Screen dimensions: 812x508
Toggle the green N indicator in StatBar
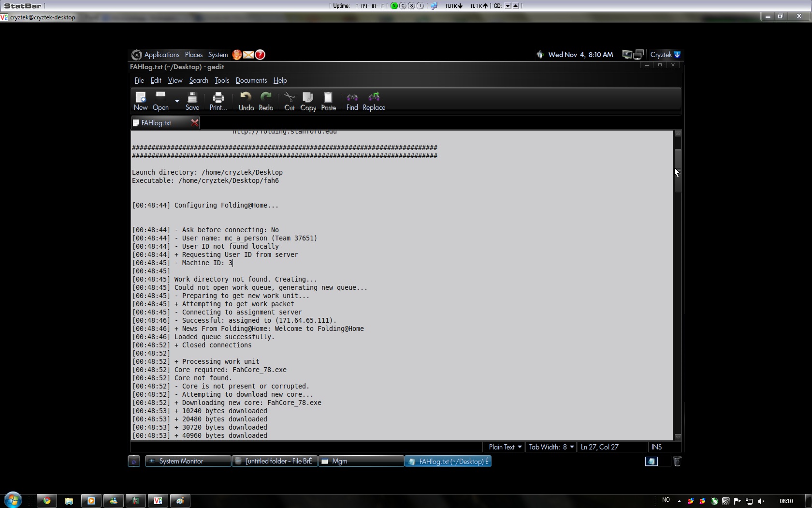pyautogui.click(x=394, y=6)
